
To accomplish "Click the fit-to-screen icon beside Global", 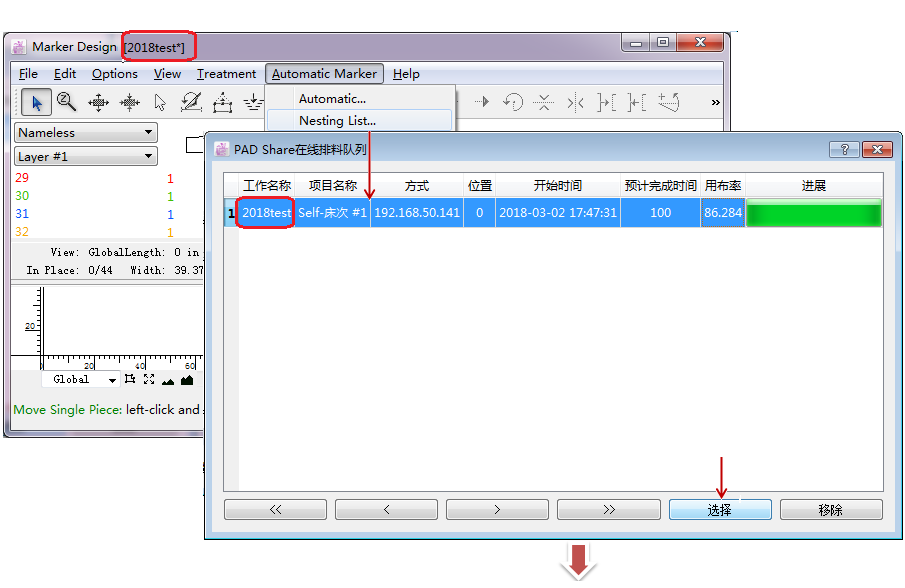I will click(149, 380).
